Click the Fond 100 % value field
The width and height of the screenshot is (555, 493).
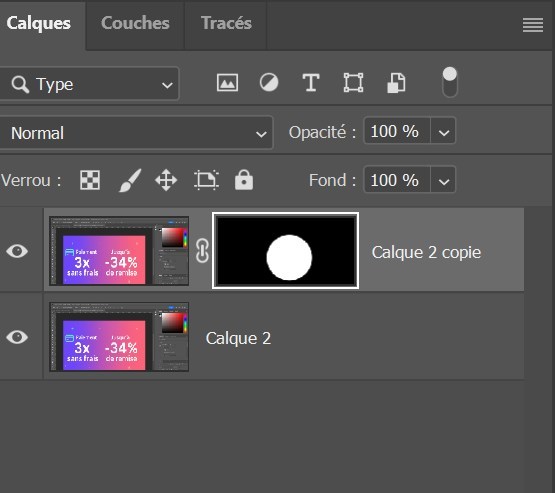coord(397,180)
